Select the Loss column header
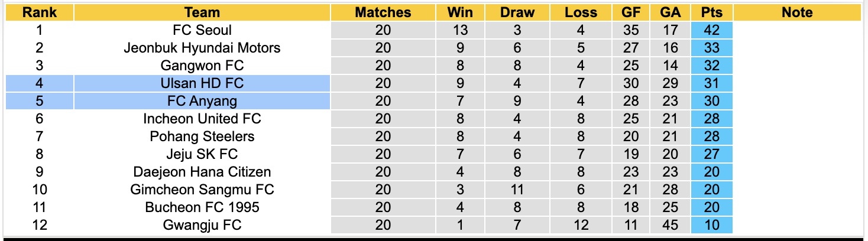The image size is (868, 241). pyautogui.click(x=581, y=12)
